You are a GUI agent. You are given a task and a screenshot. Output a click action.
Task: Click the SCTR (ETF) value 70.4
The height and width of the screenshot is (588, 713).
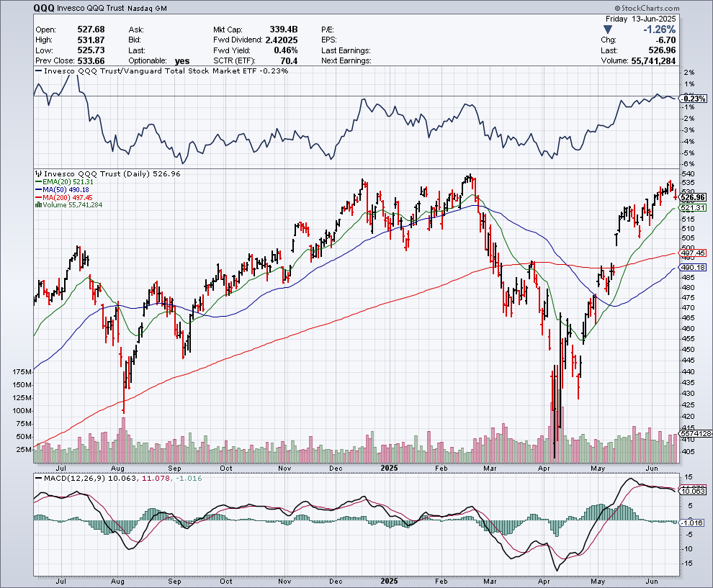(290, 61)
